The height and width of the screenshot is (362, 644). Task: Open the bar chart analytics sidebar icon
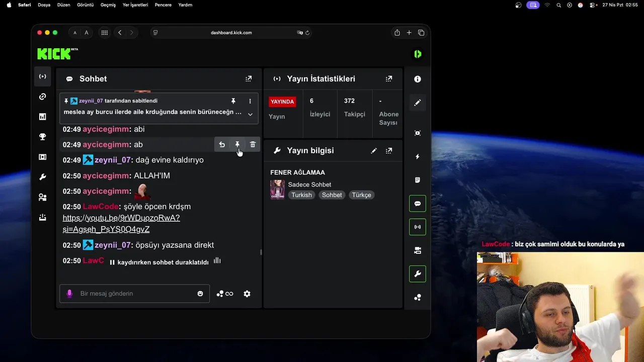click(43, 117)
